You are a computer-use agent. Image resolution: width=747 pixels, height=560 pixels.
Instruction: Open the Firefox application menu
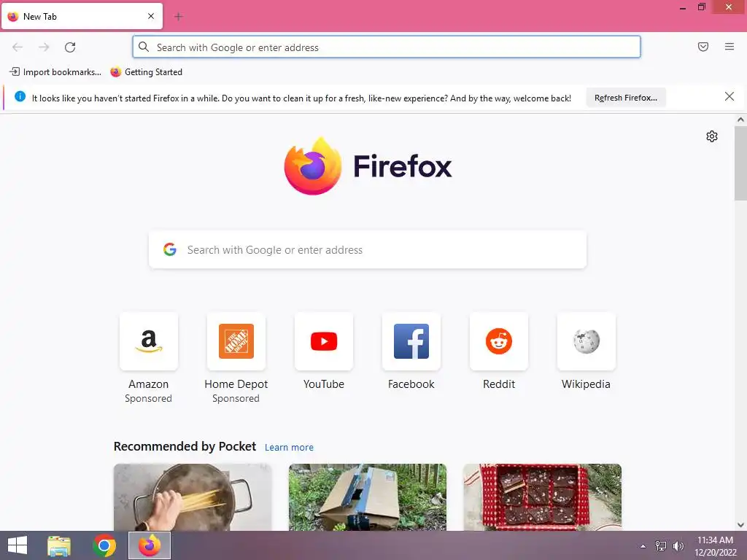tap(729, 47)
